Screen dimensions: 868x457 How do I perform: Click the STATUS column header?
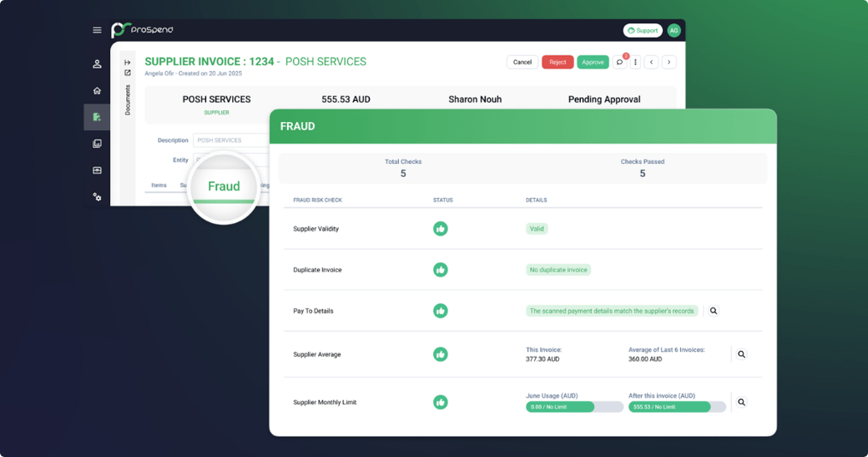(443, 200)
